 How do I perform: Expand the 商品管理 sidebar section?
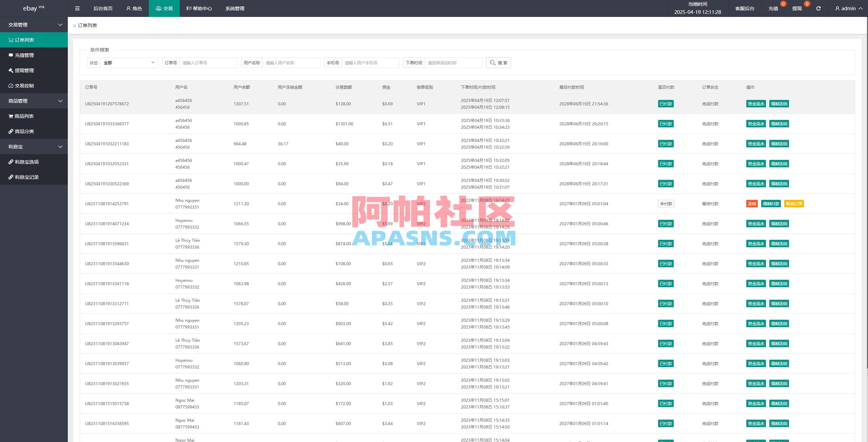click(34, 101)
